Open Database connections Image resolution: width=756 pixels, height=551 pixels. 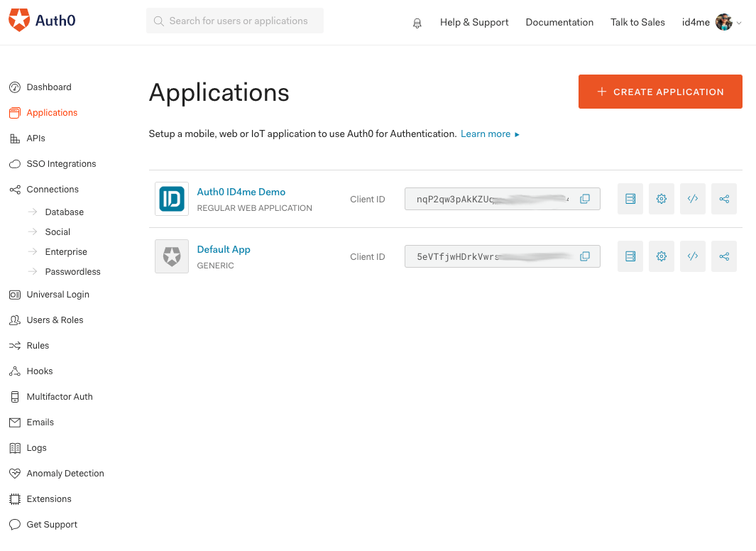65,212
